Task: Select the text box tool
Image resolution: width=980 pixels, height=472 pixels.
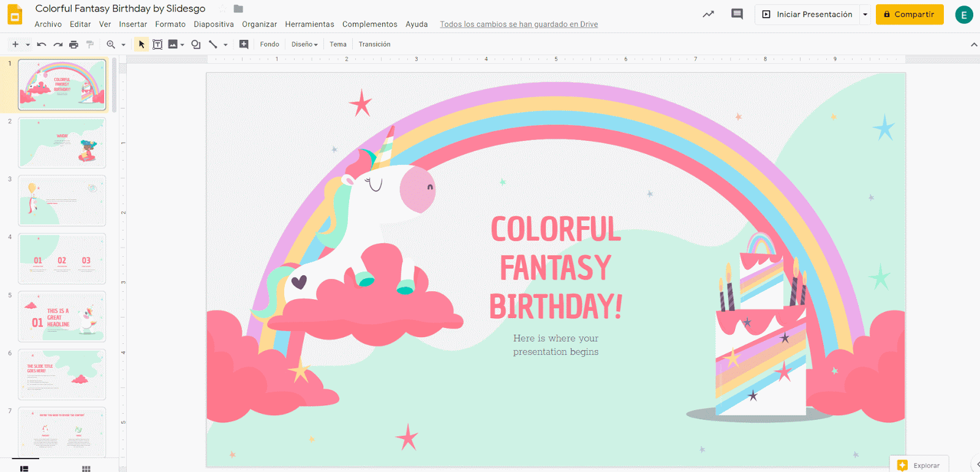Action: pos(157,44)
